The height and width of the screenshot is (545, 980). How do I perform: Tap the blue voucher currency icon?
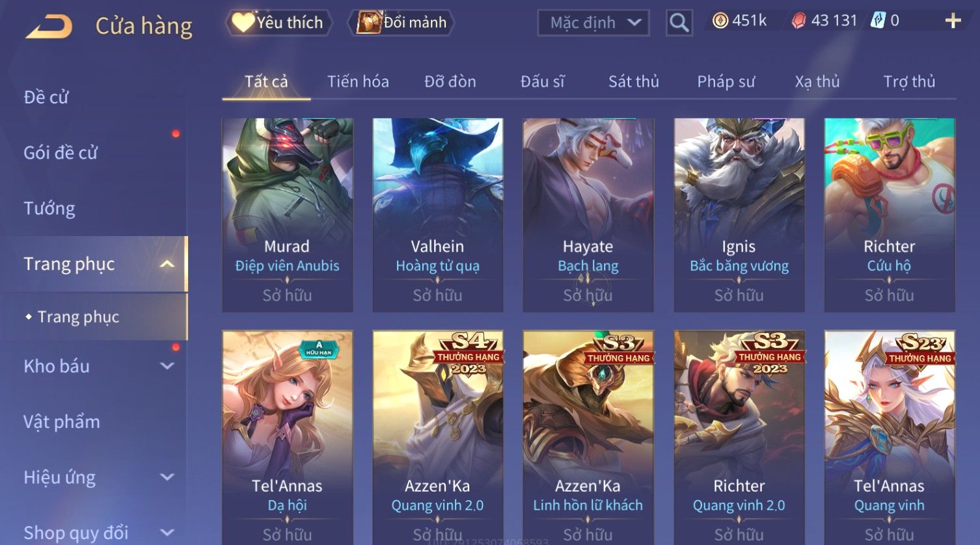click(877, 21)
